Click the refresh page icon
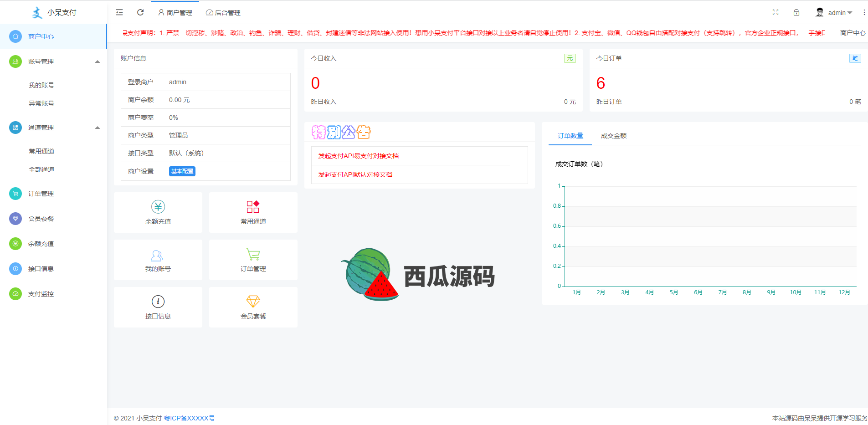 [x=140, y=13]
